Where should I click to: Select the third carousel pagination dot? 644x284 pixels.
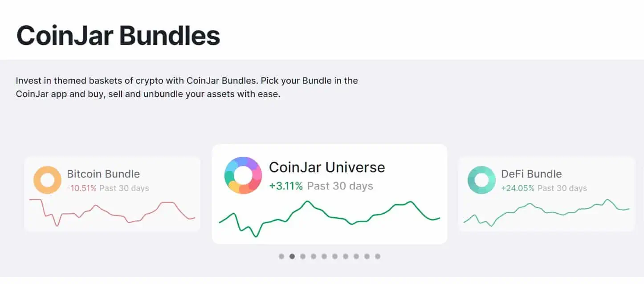tap(303, 256)
